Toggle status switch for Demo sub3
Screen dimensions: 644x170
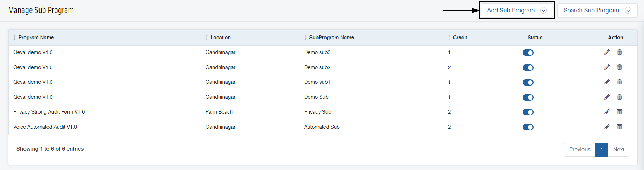click(x=528, y=53)
